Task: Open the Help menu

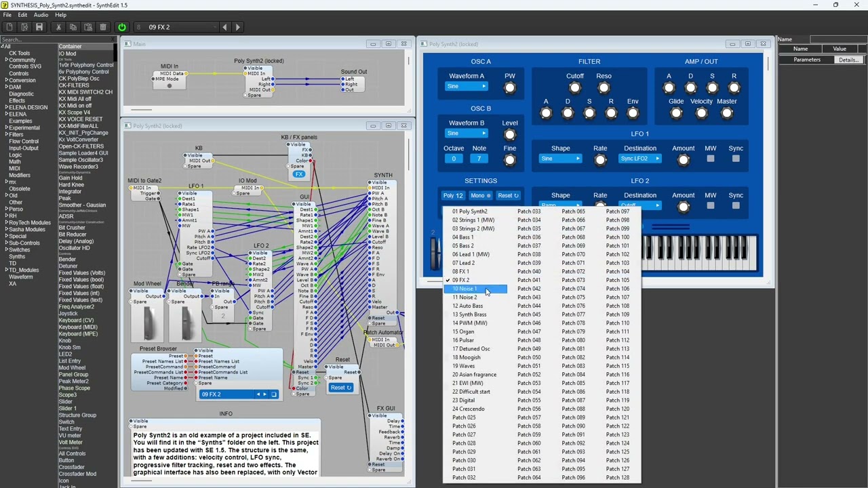Action: (x=60, y=15)
